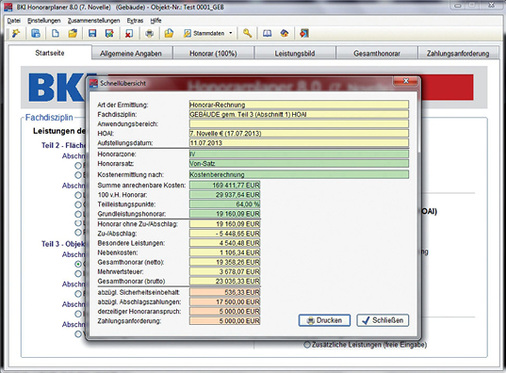Click the Kostenermittlung nach field Kostenberechnung

(x=299, y=174)
